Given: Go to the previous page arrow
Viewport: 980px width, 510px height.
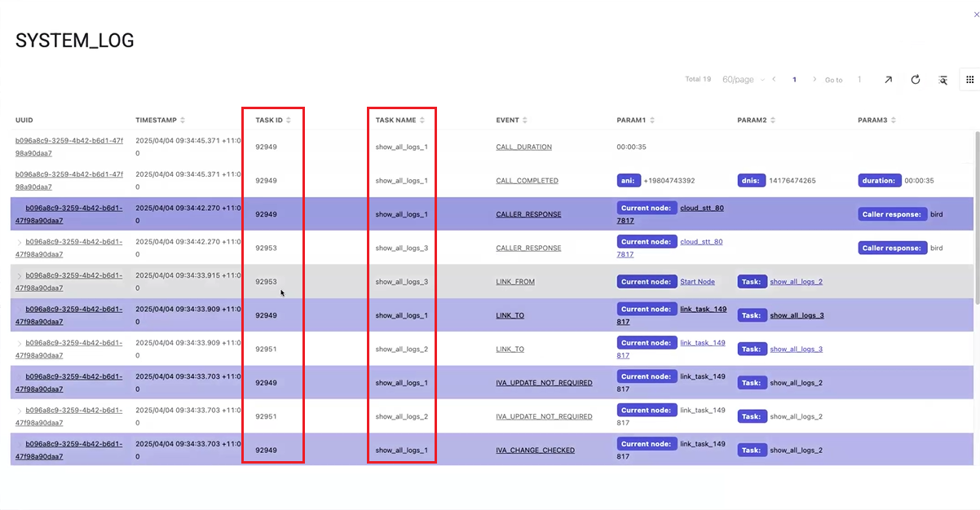Looking at the screenshot, I should (x=774, y=80).
